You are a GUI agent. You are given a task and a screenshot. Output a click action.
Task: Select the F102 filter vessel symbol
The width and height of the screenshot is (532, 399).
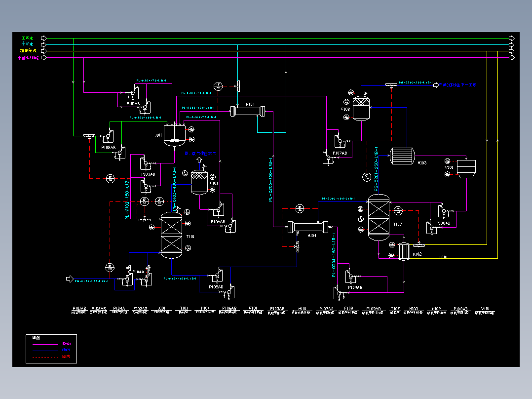point(361,108)
